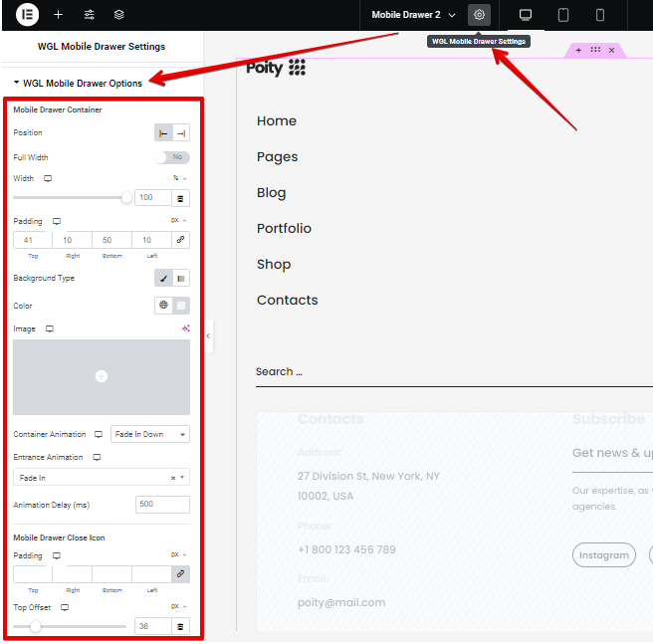Expand the Mobile Drawer 2 document dropdown
The width and height of the screenshot is (653, 644).
pos(413,15)
